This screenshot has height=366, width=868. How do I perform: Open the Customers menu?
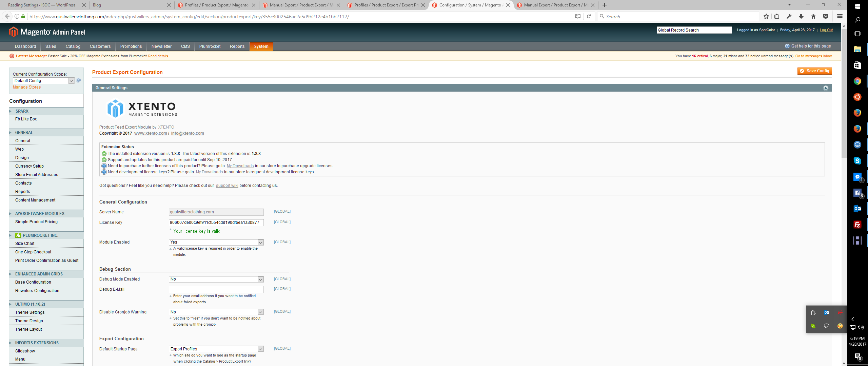[100, 46]
